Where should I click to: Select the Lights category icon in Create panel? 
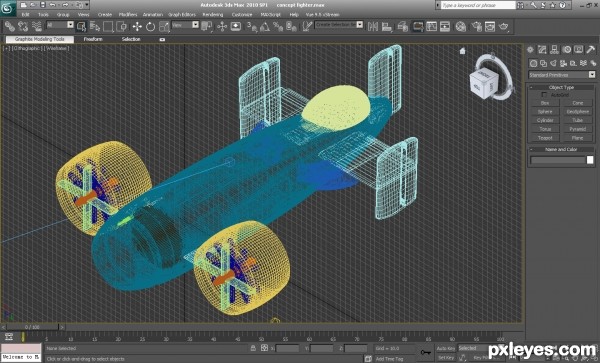point(553,63)
